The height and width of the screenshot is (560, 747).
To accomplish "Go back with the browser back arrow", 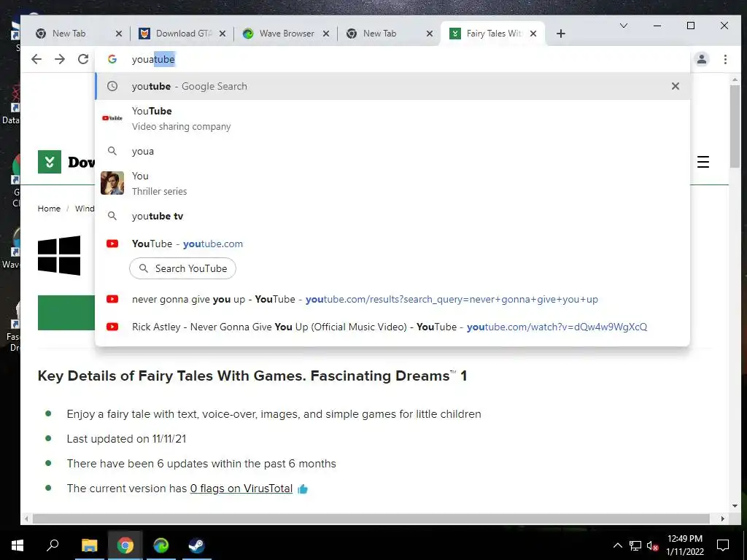I will click(36, 59).
